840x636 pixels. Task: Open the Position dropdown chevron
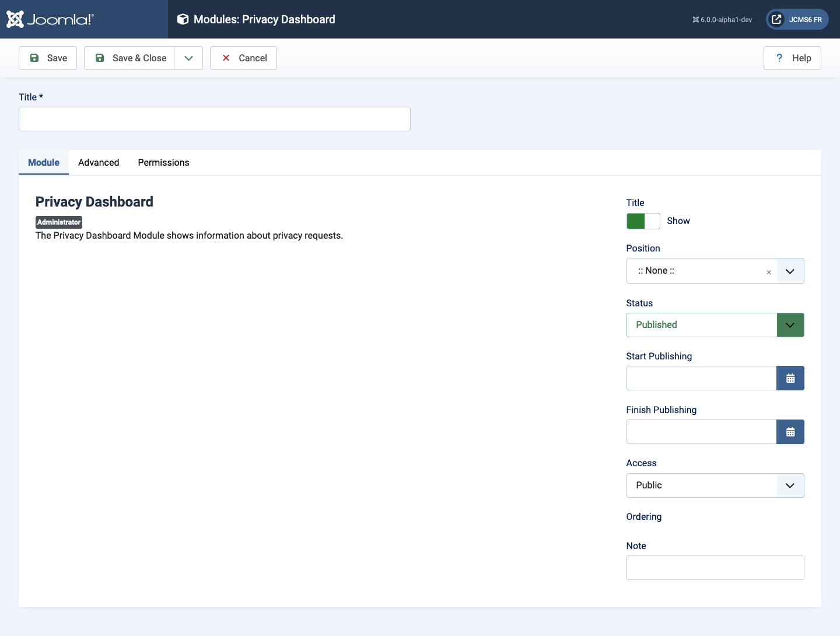[790, 271]
